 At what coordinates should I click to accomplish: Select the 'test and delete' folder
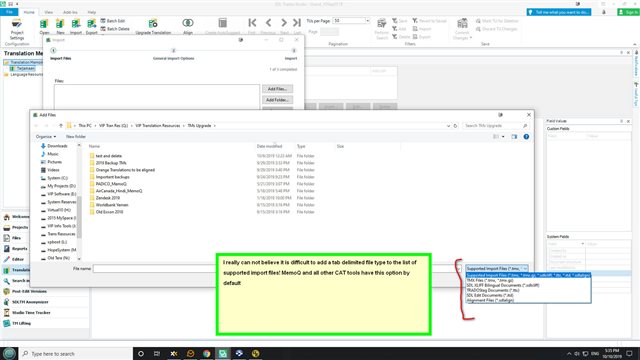click(x=109, y=156)
